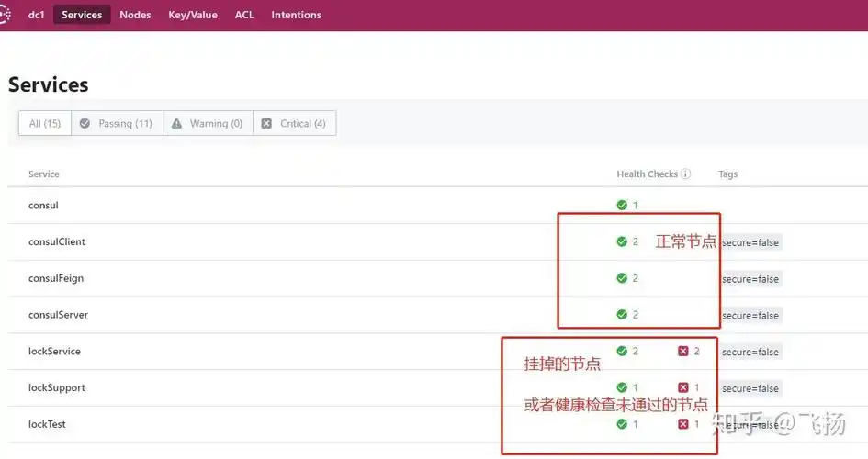Click lockSupport's red critical check icon
Image resolution: width=868 pixels, height=459 pixels.
coord(683,387)
